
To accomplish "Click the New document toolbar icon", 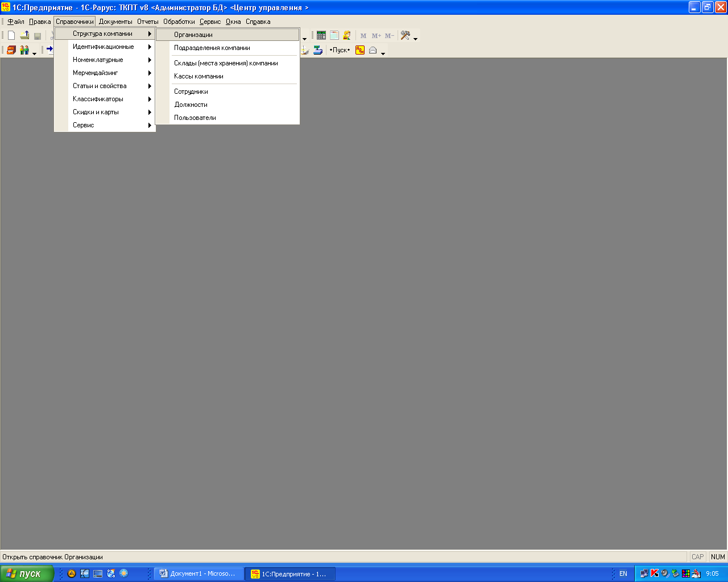I will pyautogui.click(x=11, y=35).
